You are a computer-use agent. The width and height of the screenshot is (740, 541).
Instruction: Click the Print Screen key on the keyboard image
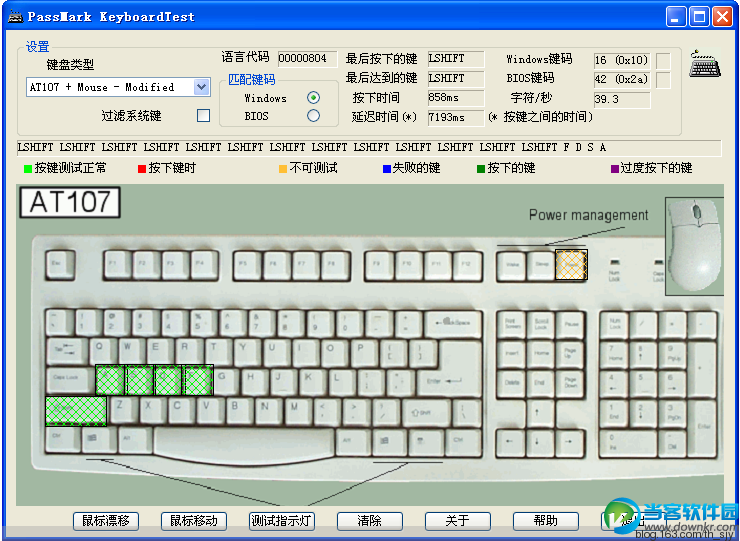point(512,325)
